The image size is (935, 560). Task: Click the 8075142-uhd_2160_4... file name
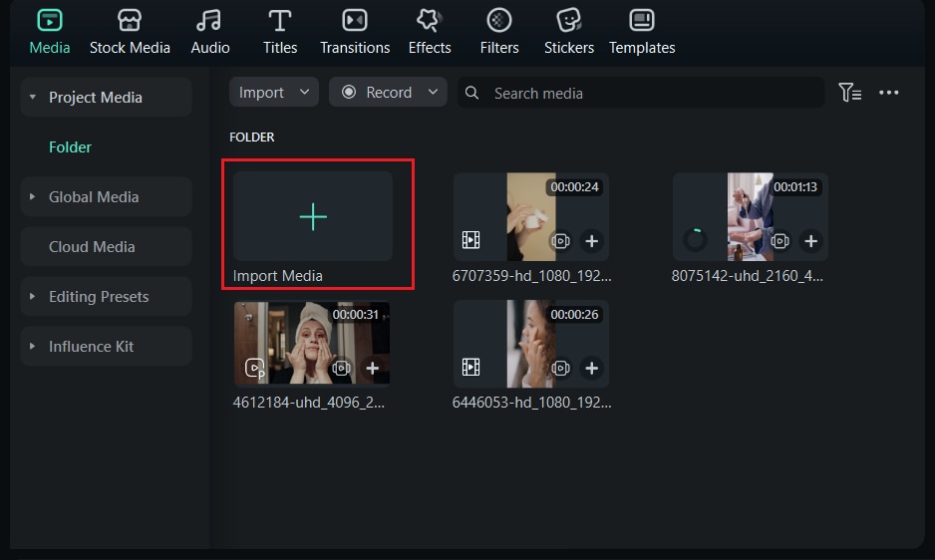click(748, 276)
